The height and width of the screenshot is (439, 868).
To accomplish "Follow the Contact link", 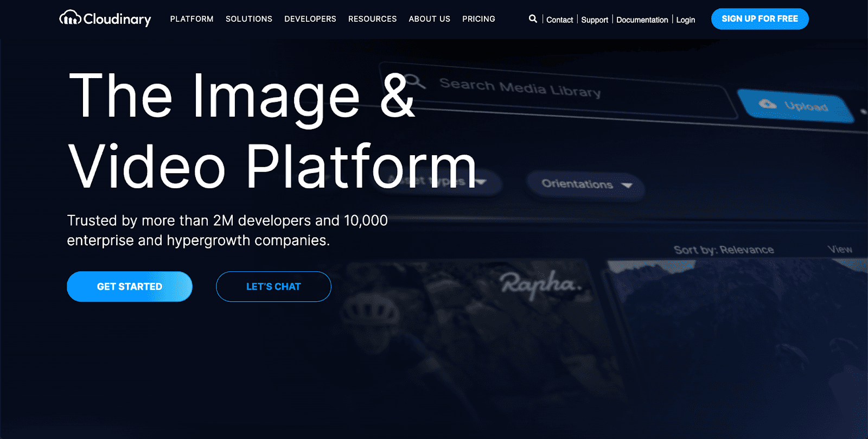I will pyautogui.click(x=559, y=20).
